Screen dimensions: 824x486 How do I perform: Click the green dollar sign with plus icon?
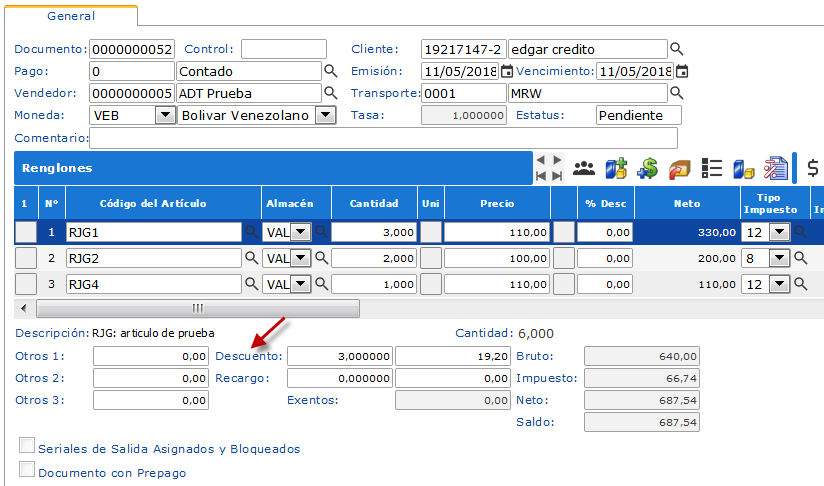pyautogui.click(x=647, y=168)
